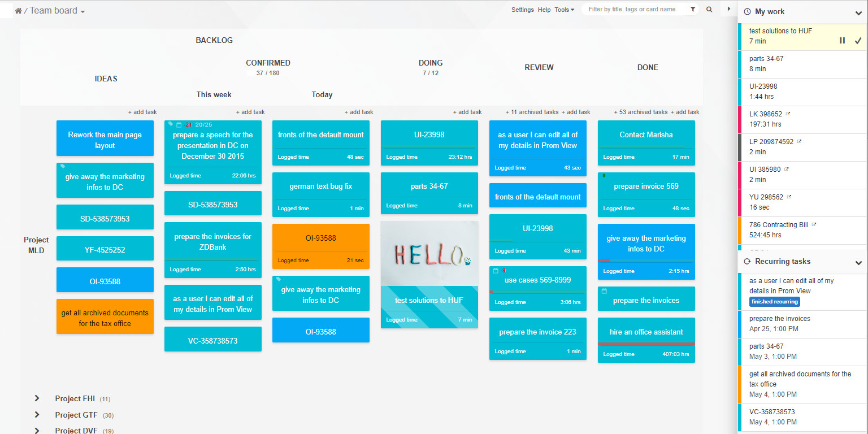Click the Settings menu item
Viewport: 868px width, 434px height.
click(522, 10)
